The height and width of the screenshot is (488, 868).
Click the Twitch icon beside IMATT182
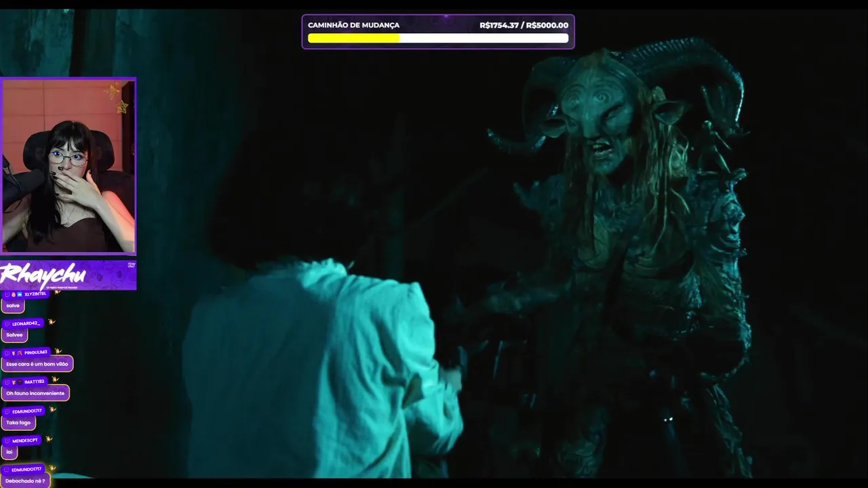(7, 382)
